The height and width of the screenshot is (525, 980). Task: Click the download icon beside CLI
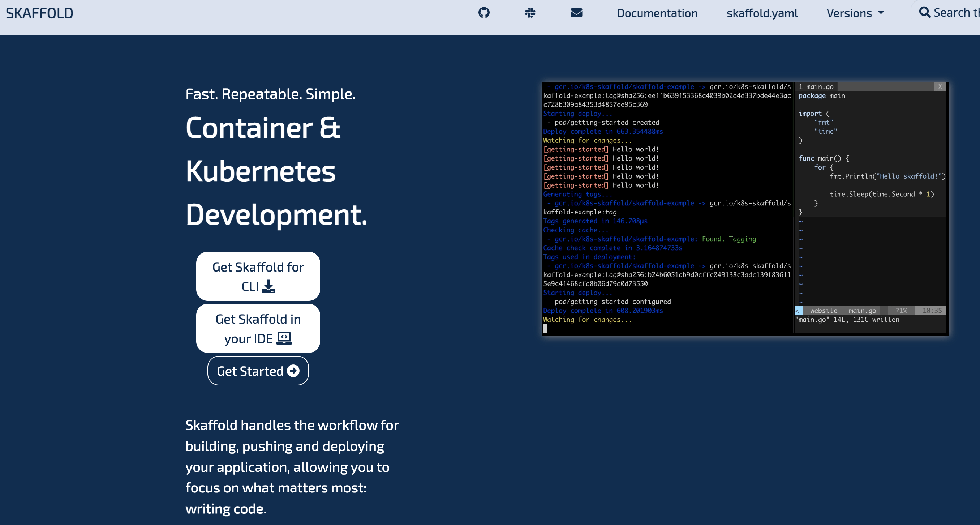click(268, 286)
